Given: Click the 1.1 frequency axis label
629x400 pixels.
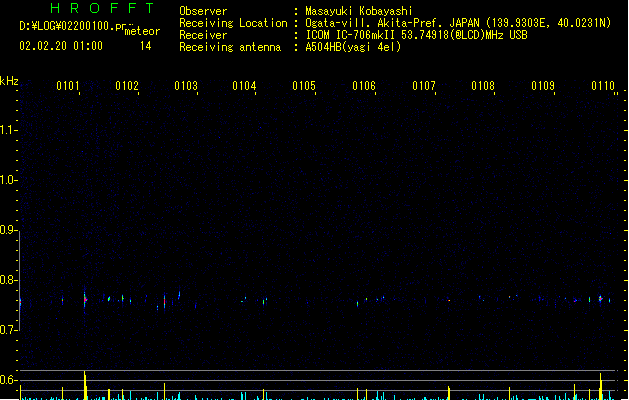Looking at the screenshot, I should pyautogui.click(x=8, y=130).
